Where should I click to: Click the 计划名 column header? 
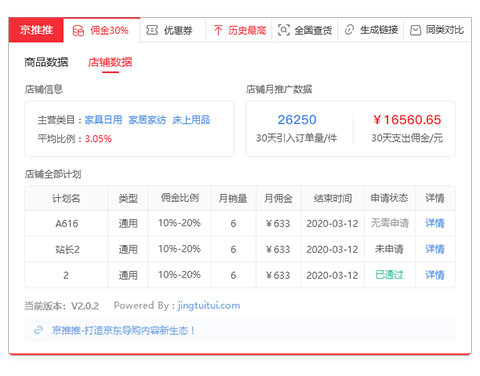pyautogui.click(x=66, y=198)
